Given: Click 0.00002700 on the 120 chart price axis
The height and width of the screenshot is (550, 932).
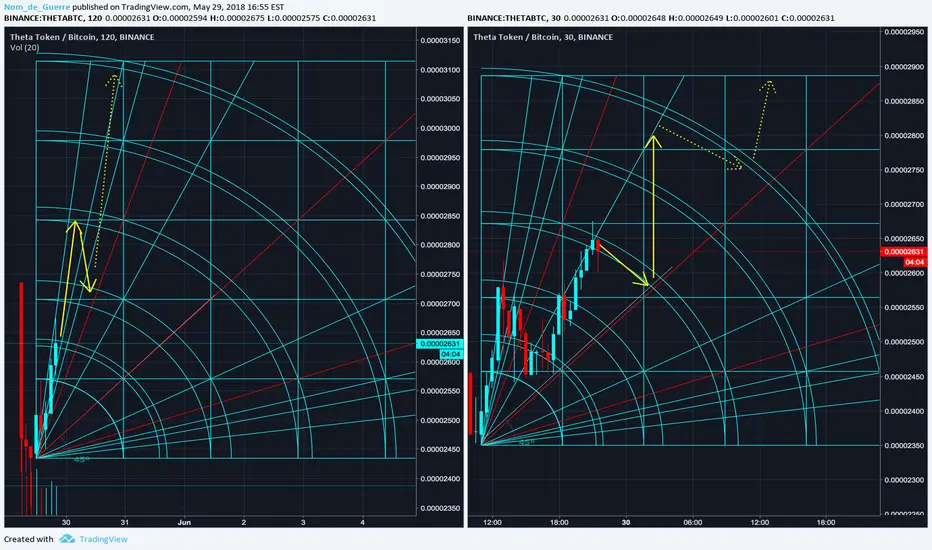Looking at the screenshot, I should (x=440, y=303).
